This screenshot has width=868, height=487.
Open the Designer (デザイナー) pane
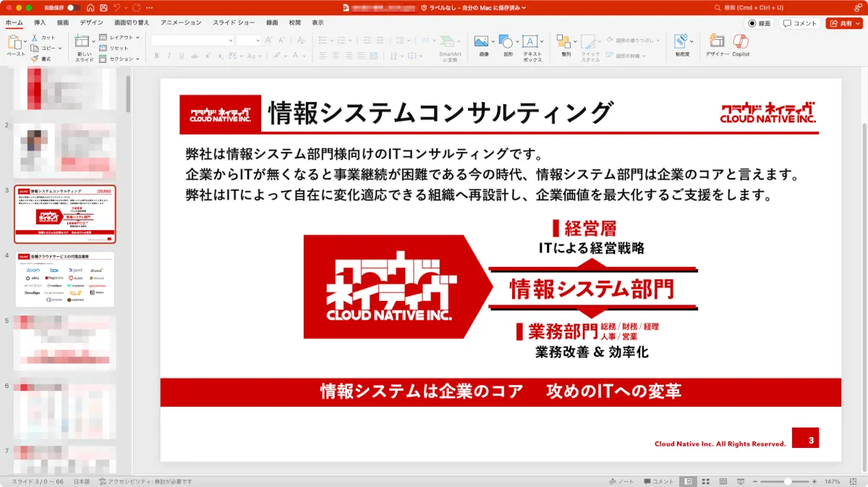717,46
